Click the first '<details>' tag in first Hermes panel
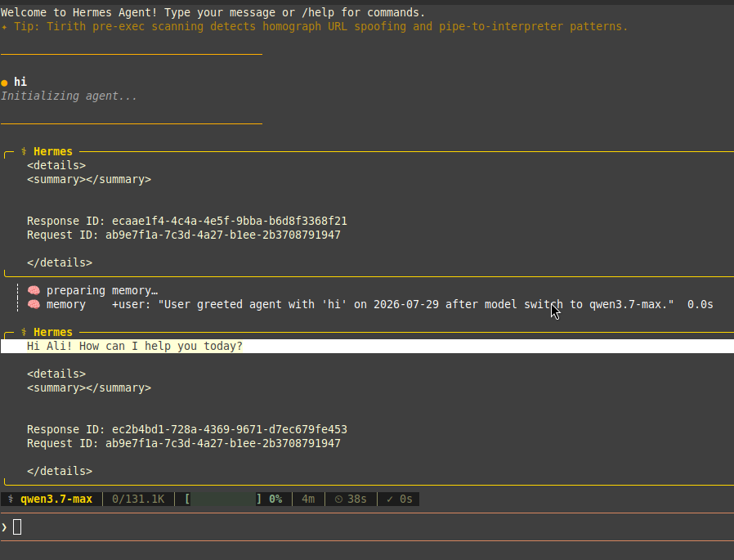734x560 pixels. coord(56,165)
